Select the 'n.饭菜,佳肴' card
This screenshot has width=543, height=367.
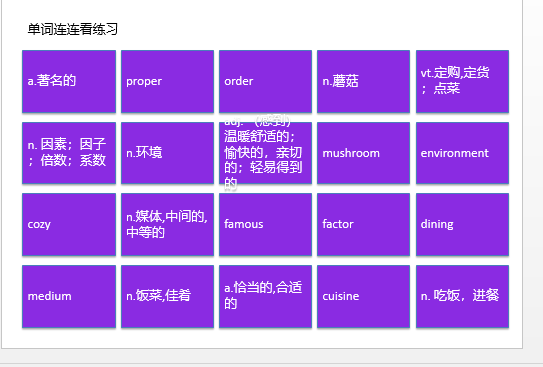(167, 296)
